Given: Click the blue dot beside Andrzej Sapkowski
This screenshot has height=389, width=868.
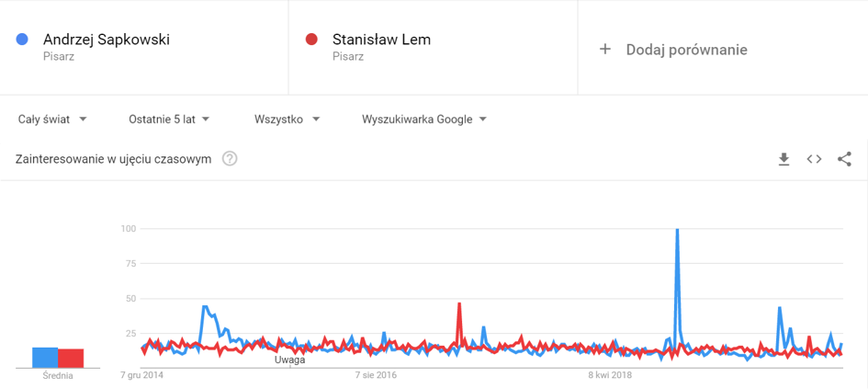Looking at the screenshot, I should point(22,40).
